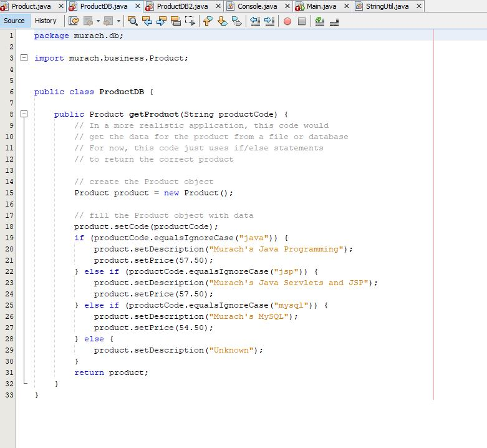Click the "Murach's MySQL" string
Image resolution: width=487 pixels, height=448 pixels.
(248, 316)
